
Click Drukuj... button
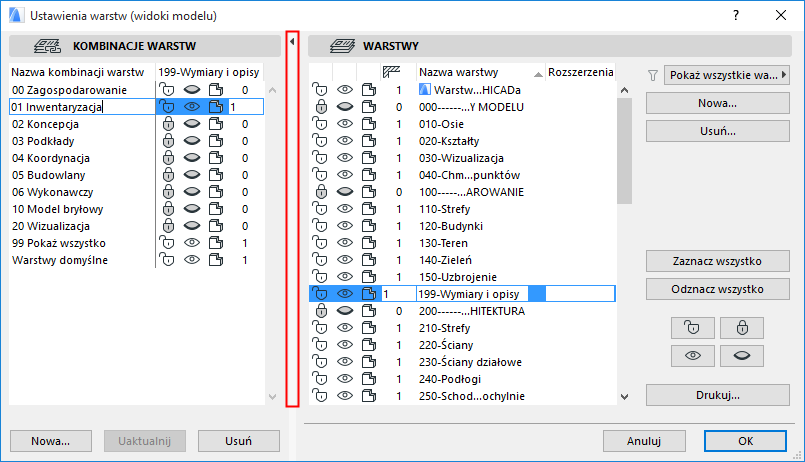click(x=717, y=395)
